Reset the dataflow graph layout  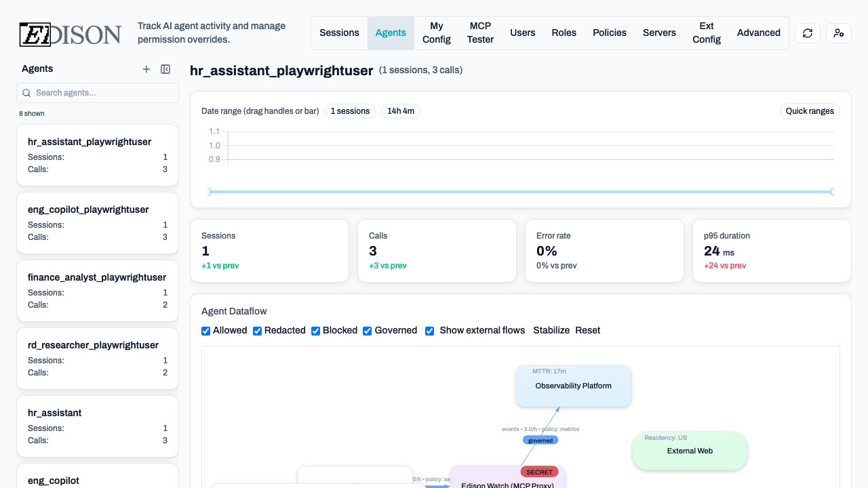coord(587,330)
